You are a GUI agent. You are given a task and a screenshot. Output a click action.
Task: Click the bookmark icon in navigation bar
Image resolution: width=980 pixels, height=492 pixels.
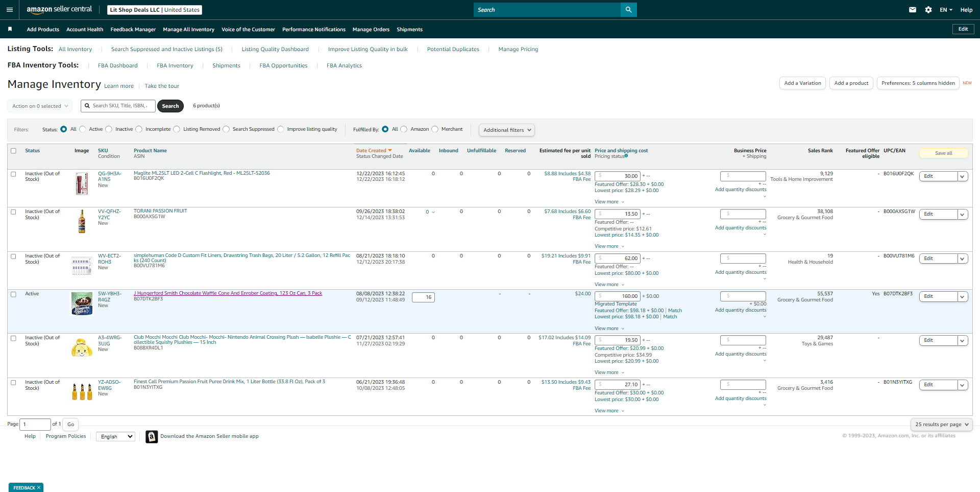point(10,29)
